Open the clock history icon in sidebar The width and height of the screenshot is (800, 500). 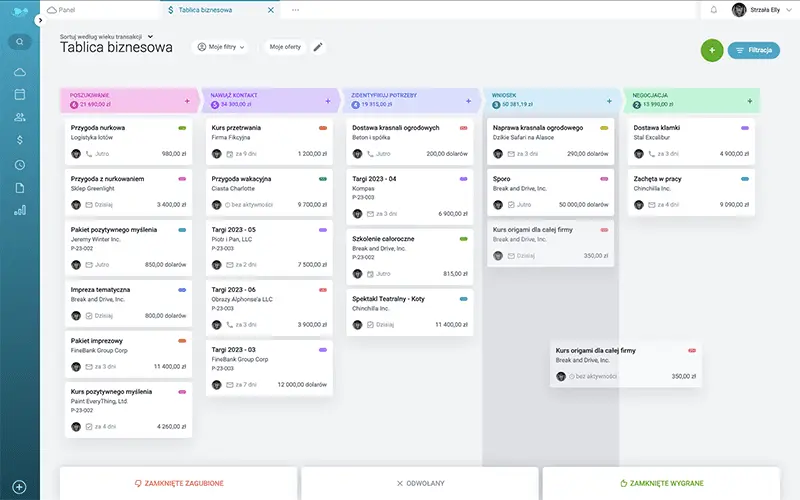pos(19,165)
